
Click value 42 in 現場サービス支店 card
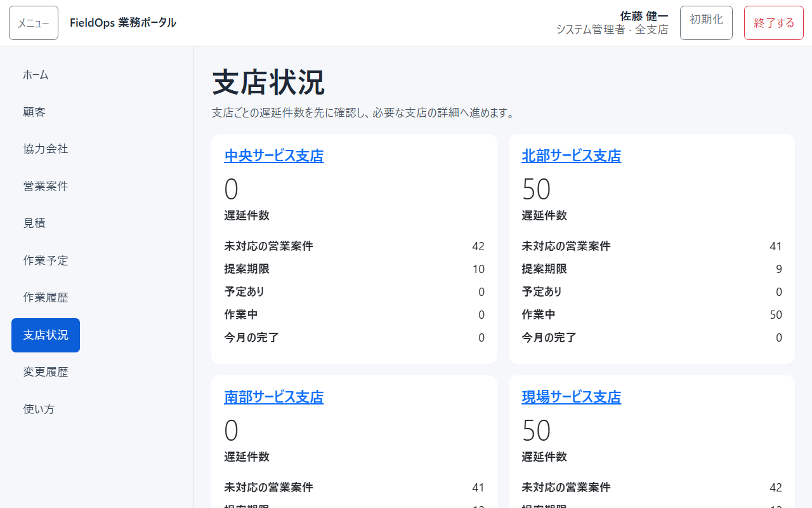coord(776,488)
